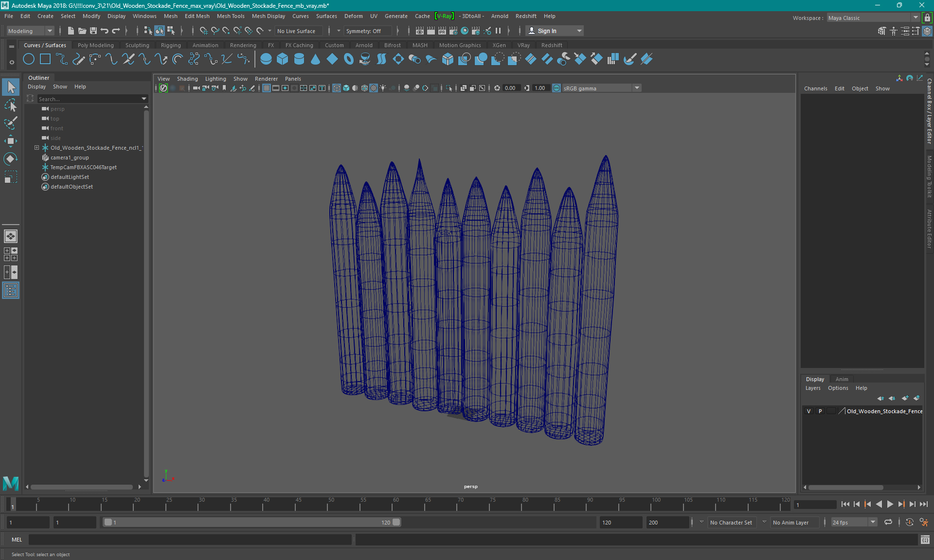The width and height of the screenshot is (934, 560).
Task: Toggle Outliner layout button in toolbox
Action: point(11,290)
